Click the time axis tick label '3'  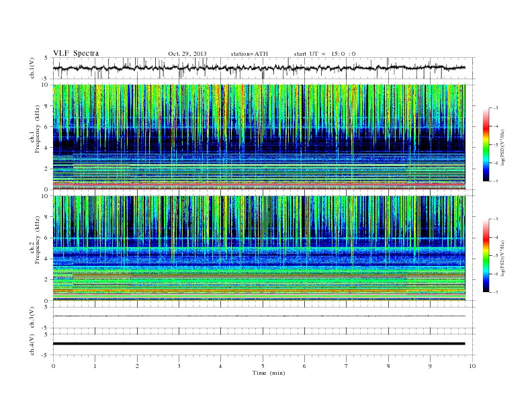(179, 366)
